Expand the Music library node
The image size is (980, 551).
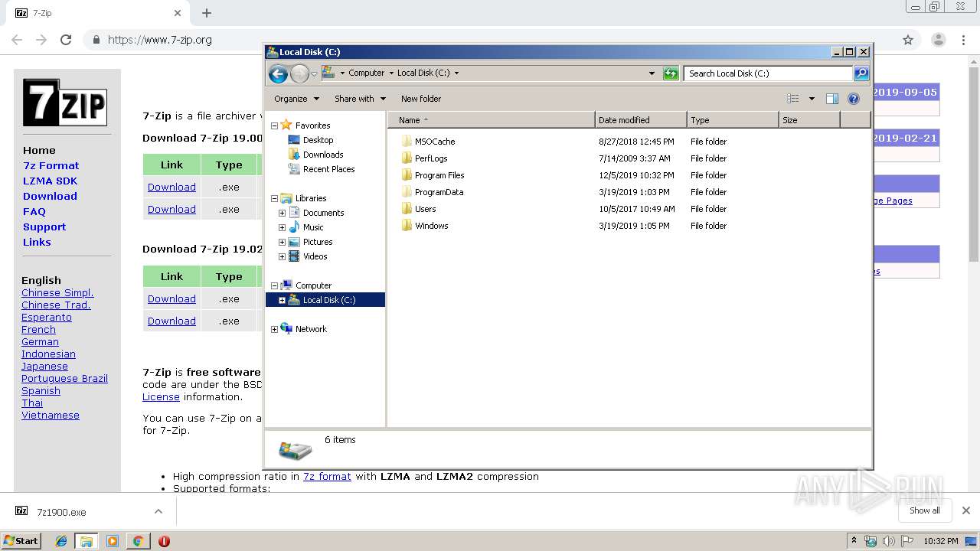tap(282, 227)
